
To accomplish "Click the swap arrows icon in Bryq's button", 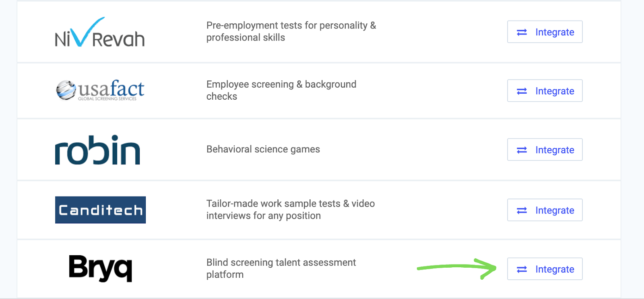I will [522, 269].
